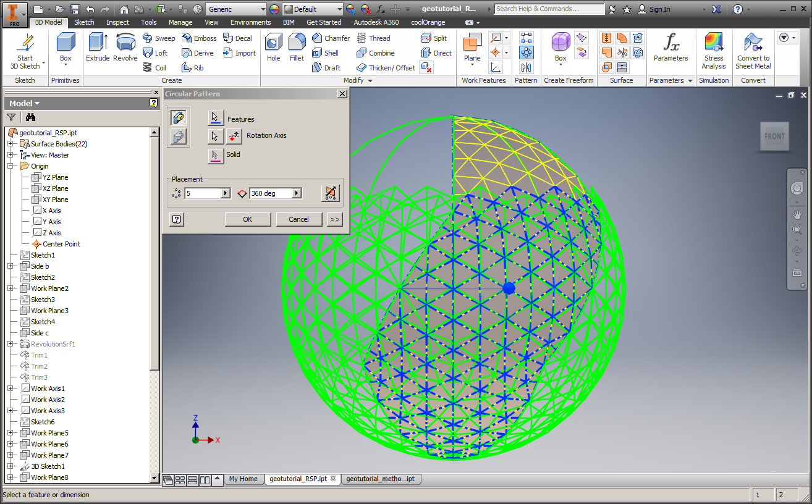This screenshot has width=812, height=504.
Task: Toggle the midplane placement button
Action: pos(331,193)
